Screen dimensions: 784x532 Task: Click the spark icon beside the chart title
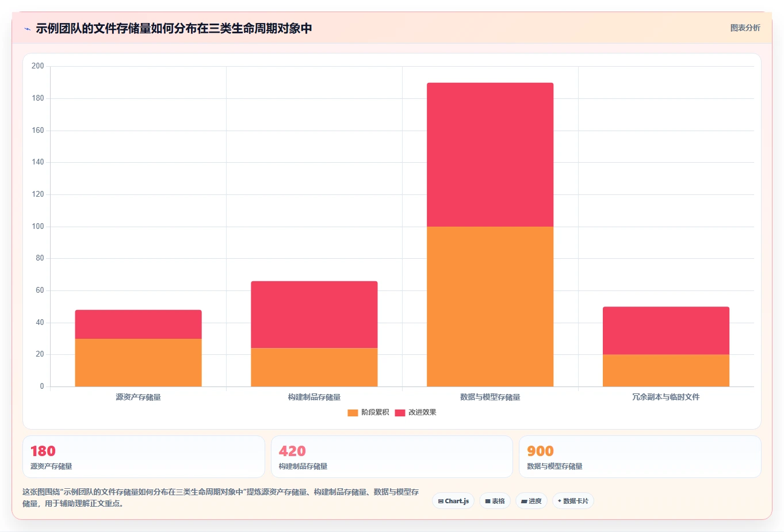(27, 29)
